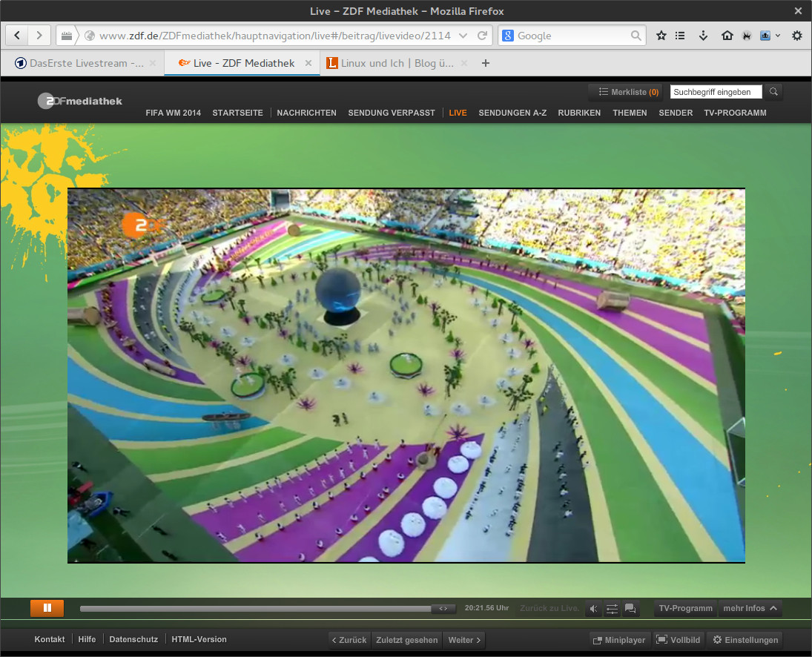Viewport: 812px width, 657px height.
Task: Open the video quality settings icon
Action: click(612, 609)
